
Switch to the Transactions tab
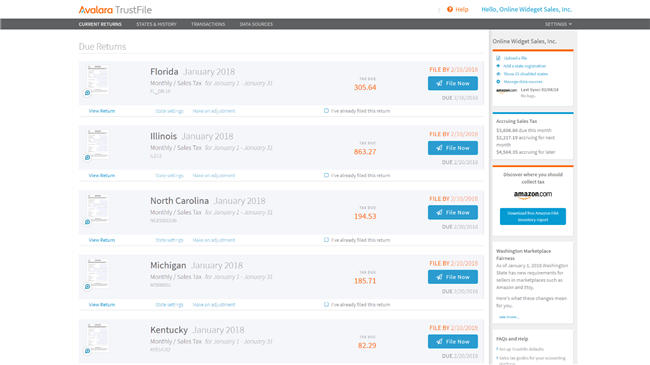click(x=208, y=24)
